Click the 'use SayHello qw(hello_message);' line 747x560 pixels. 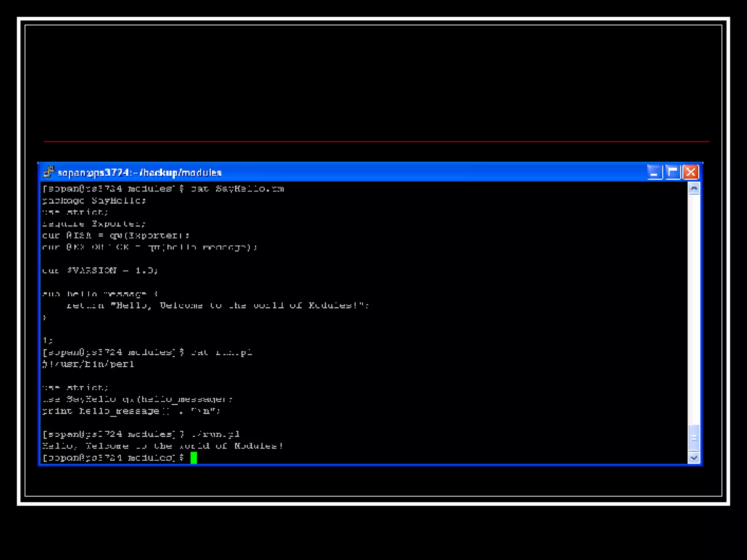(x=138, y=399)
